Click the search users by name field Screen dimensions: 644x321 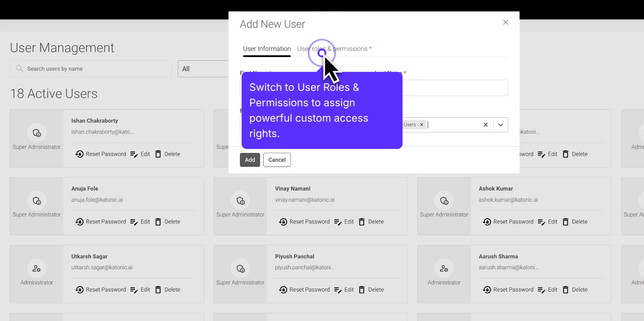pyautogui.click(x=91, y=69)
